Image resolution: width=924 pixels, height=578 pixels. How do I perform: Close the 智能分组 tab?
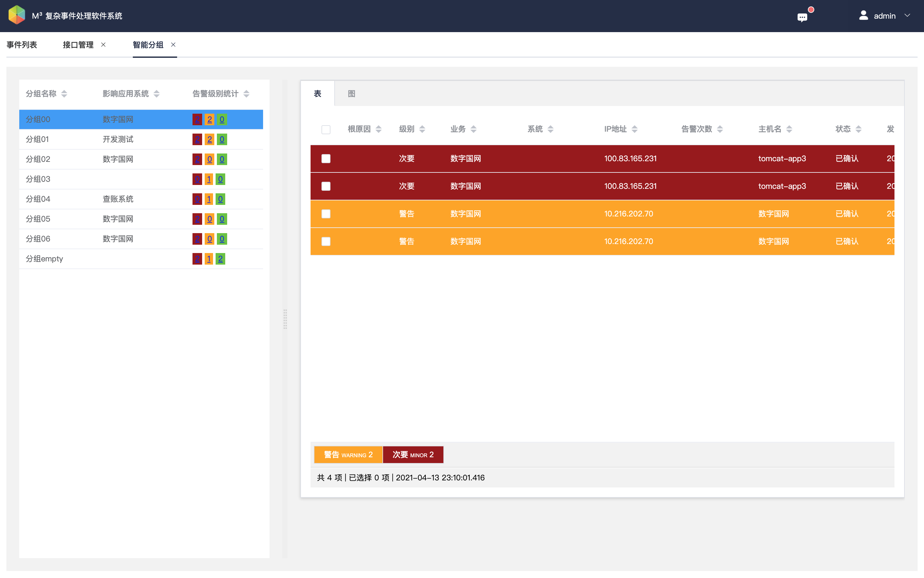pos(173,45)
